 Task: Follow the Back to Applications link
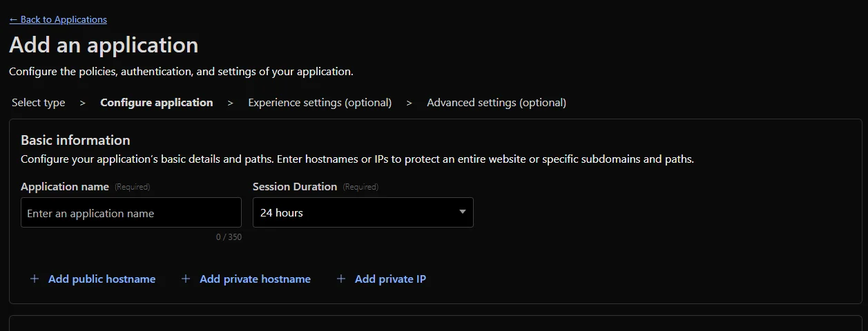pos(58,19)
